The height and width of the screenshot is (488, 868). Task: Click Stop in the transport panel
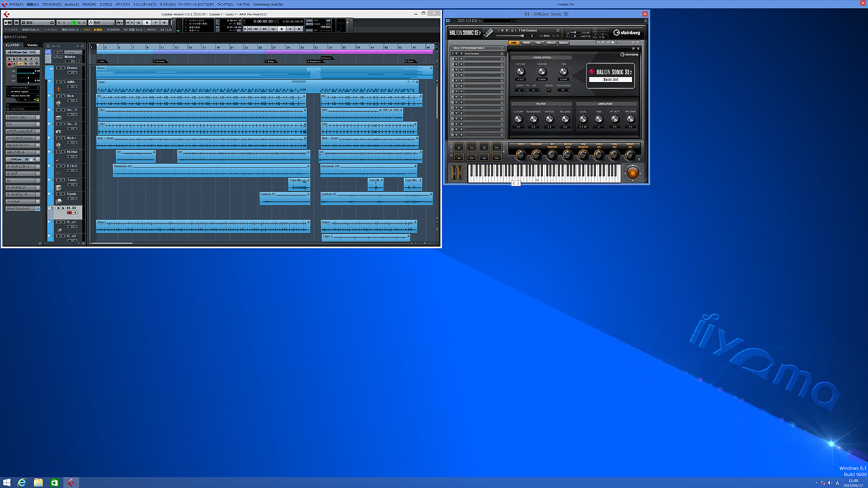click(281, 28)
